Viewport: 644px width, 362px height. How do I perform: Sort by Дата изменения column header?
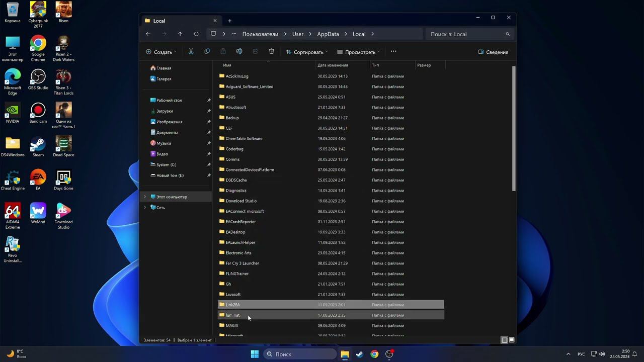333,65
